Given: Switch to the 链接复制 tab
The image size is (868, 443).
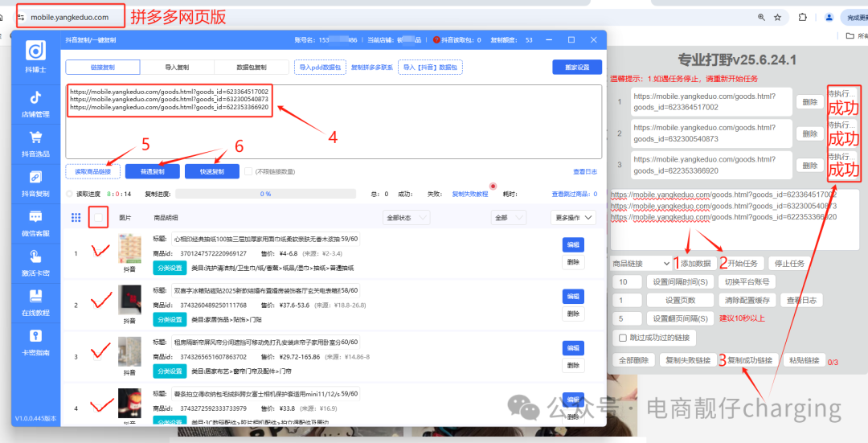Looking at the screenshot, I should coord(103,67).
